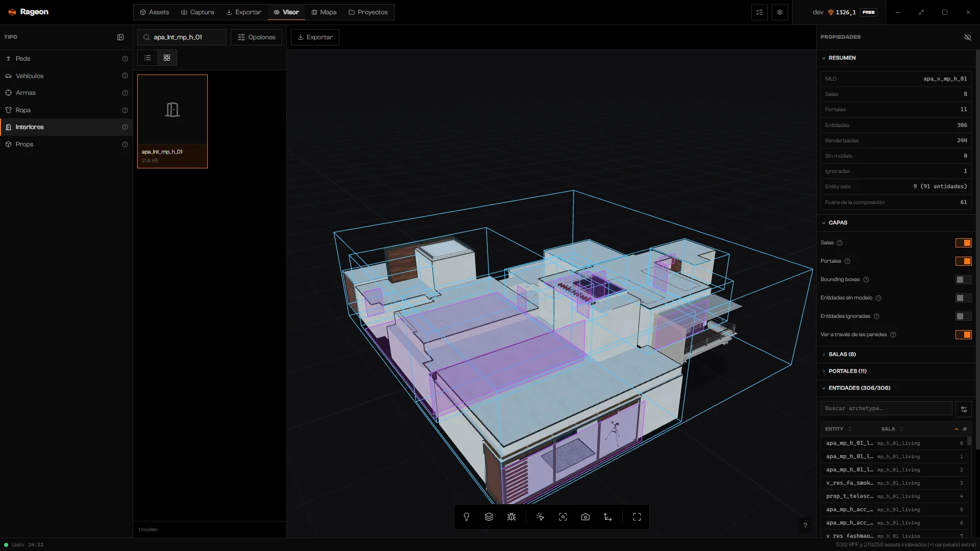This screenshot has height=551, width=980.
Task: Open the Mapa tab
Action: click(324, 12)
